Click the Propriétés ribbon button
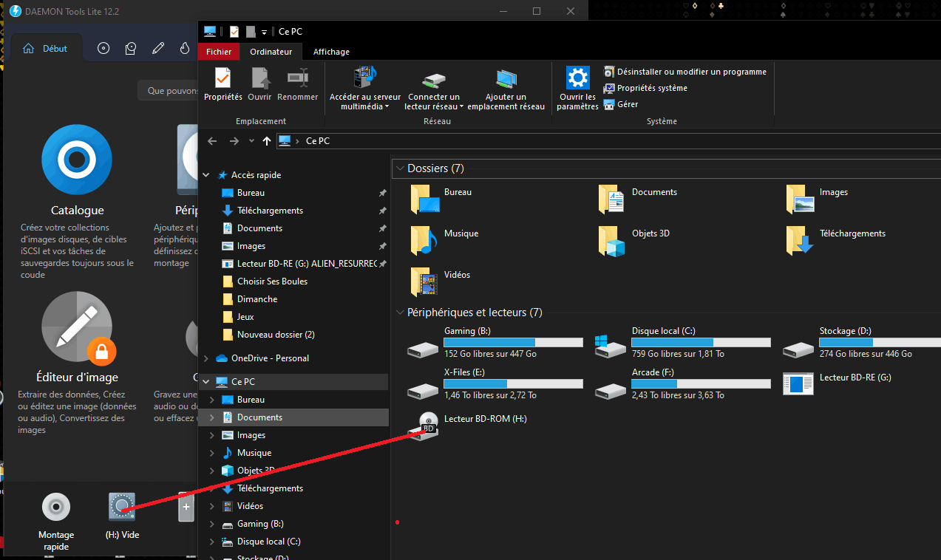Screen dimensions: 941x560 pyautogui.click(x=223, y=84)
